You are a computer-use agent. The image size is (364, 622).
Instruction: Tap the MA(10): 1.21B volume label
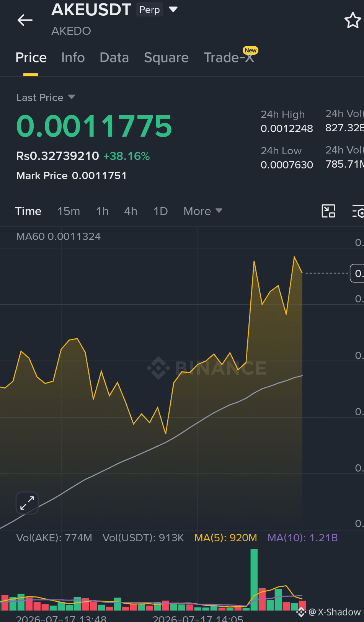pyautogui.click(x=302, y=537)
